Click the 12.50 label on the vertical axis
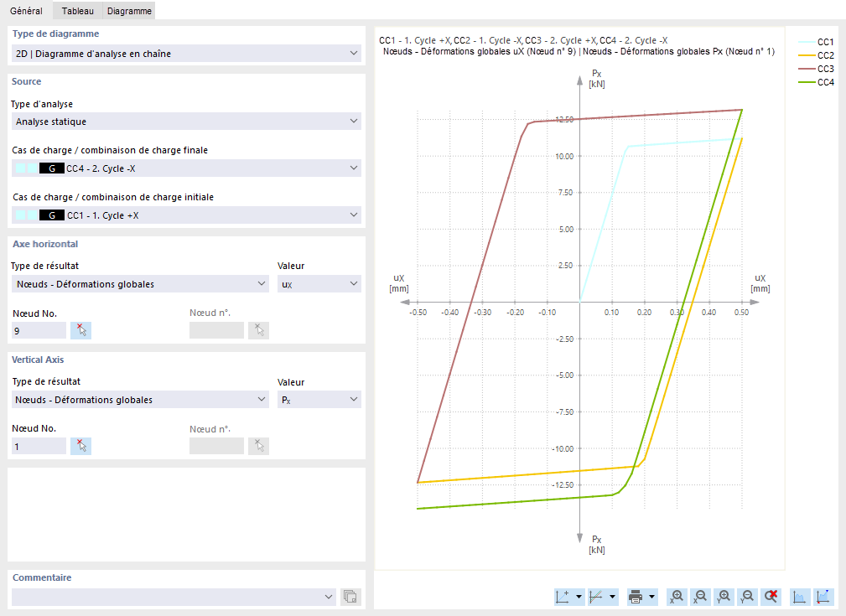The image size is (846, 616). point(564,119)
